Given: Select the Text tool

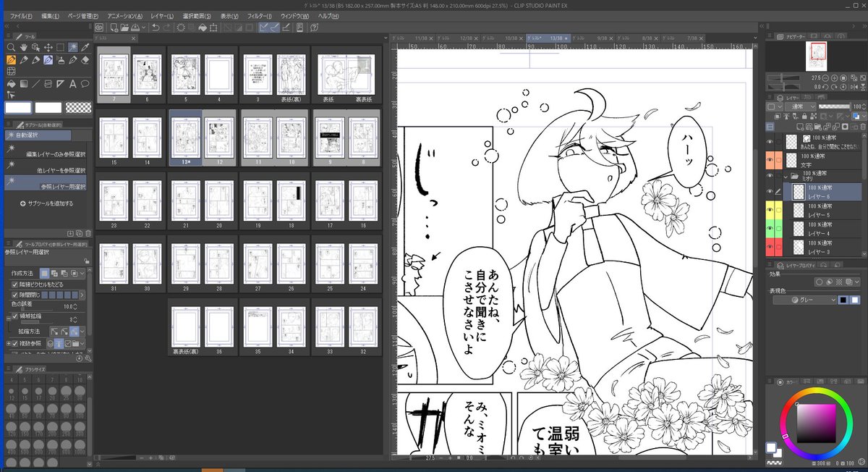Looking at the screenshot, I should (73, 84).
